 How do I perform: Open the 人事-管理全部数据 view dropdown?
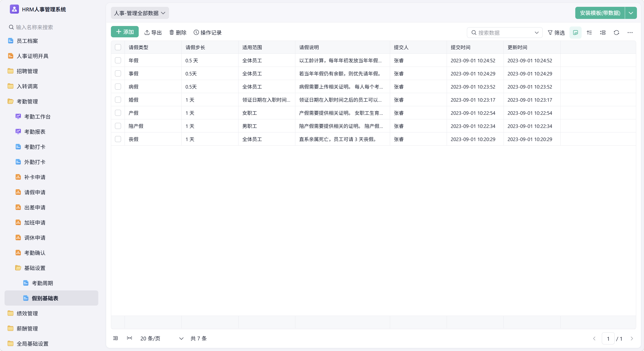[140, 13]
